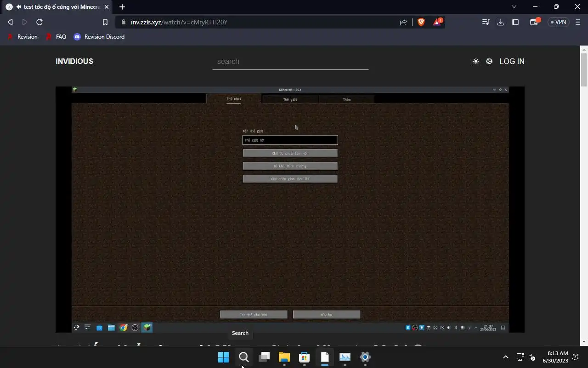Screen dimensions: 588x368
Task: Close the Minecraft video tab
Action: [107, 7]
